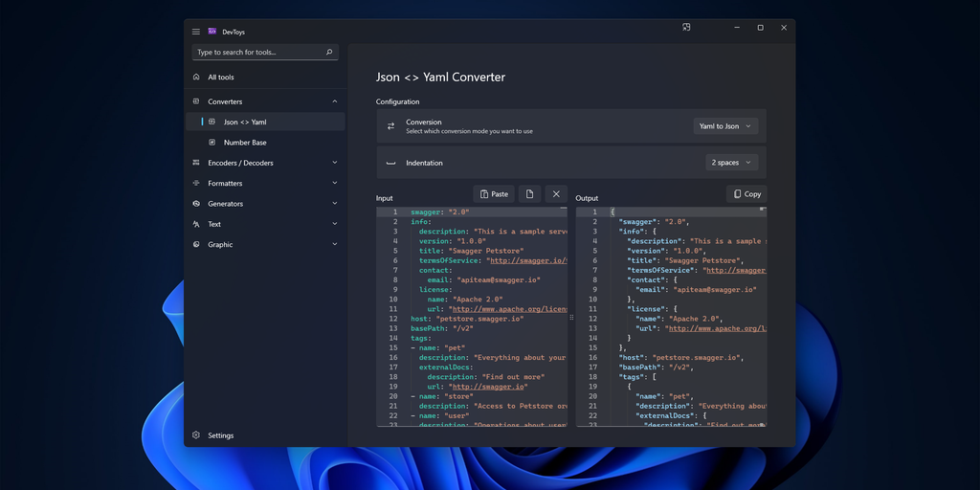Select Json <> Yaml in sidebar
This screenshot has width=980, height=490.
pos(245,122)
